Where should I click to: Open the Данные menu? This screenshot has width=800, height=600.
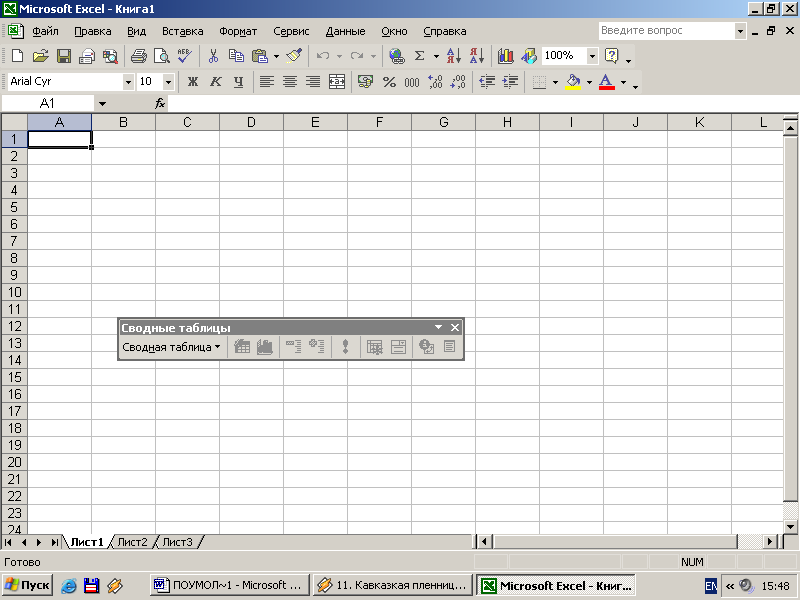click(x=345, y=31)
